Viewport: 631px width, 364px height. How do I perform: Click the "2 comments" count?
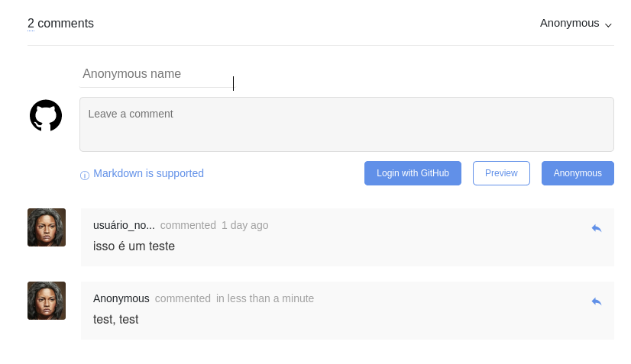(x=60, y=24)
